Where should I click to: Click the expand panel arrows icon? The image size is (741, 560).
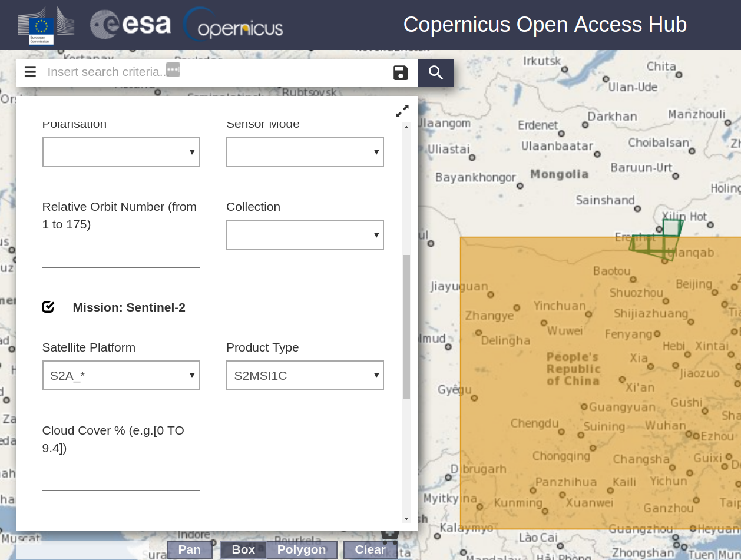[x=402, y=111]
